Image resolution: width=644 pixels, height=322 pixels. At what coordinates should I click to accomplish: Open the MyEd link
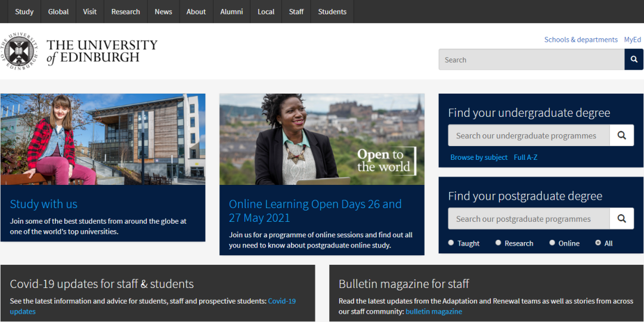[633, 39]
